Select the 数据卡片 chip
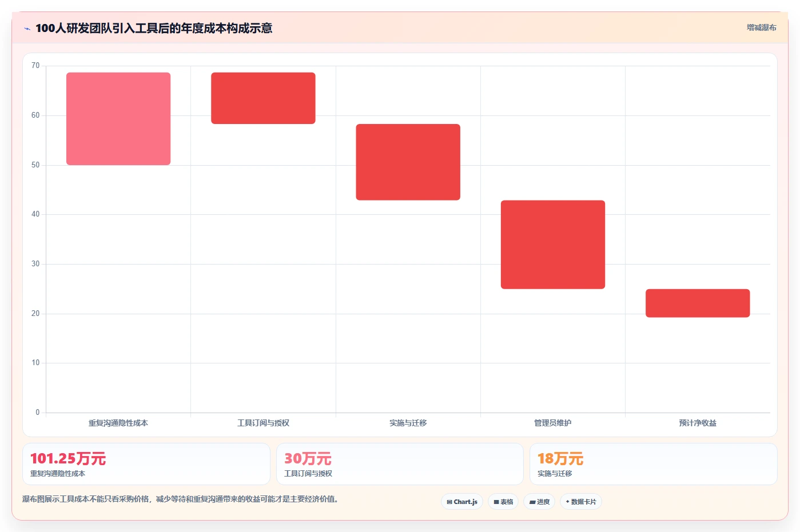 coord(581,502)
